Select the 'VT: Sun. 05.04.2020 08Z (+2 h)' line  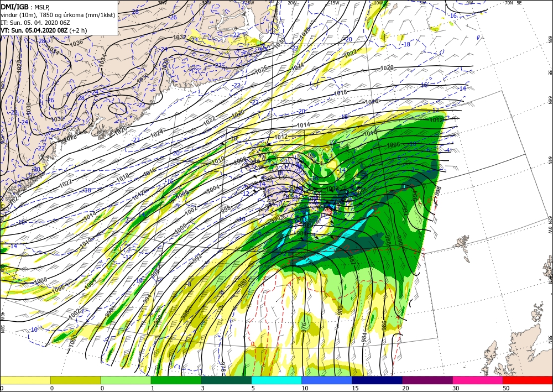44,30
